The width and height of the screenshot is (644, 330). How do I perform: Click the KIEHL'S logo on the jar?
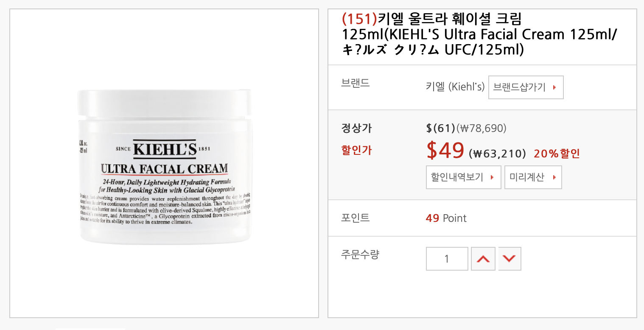(x=165, y=149)
